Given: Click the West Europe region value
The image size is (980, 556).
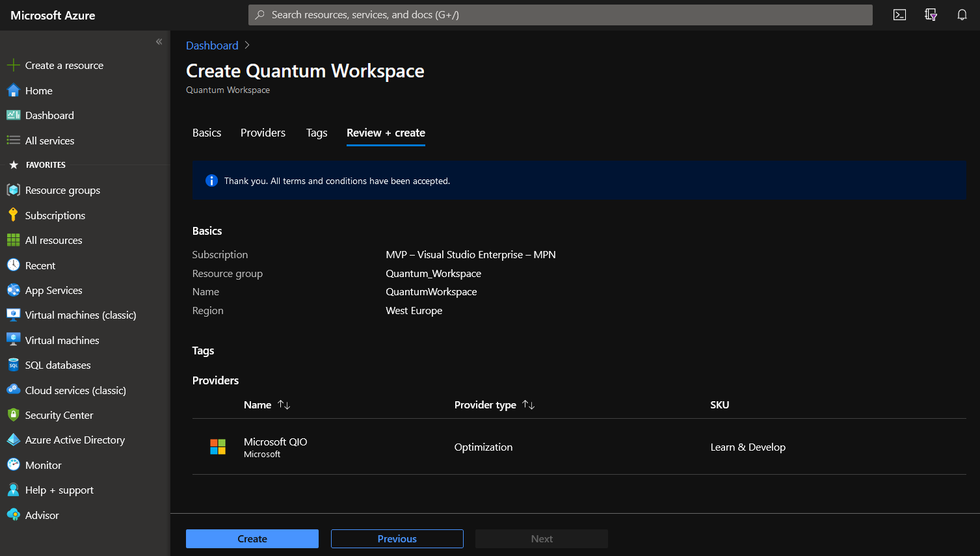Looking at the screenshot, I should 414,310.
